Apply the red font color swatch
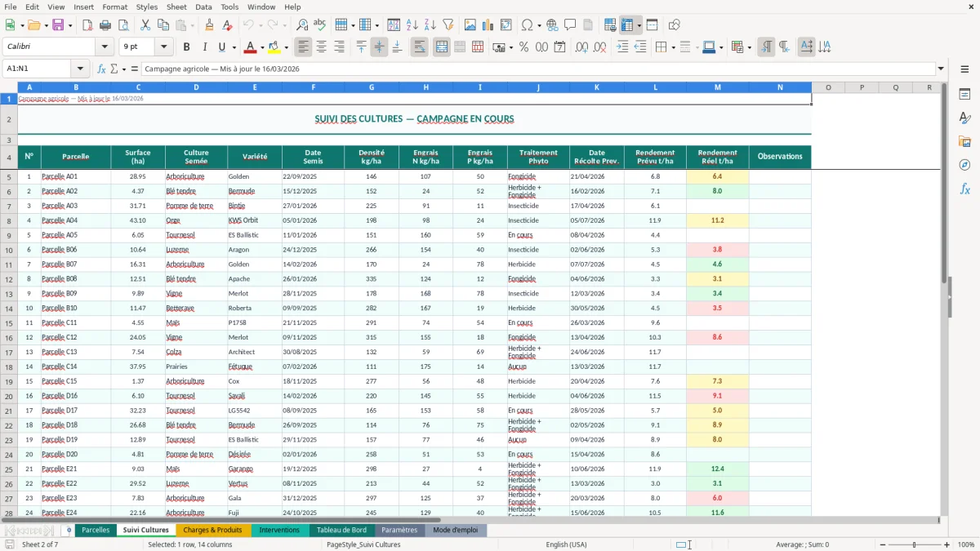980x551 pixels. (251, 47)
